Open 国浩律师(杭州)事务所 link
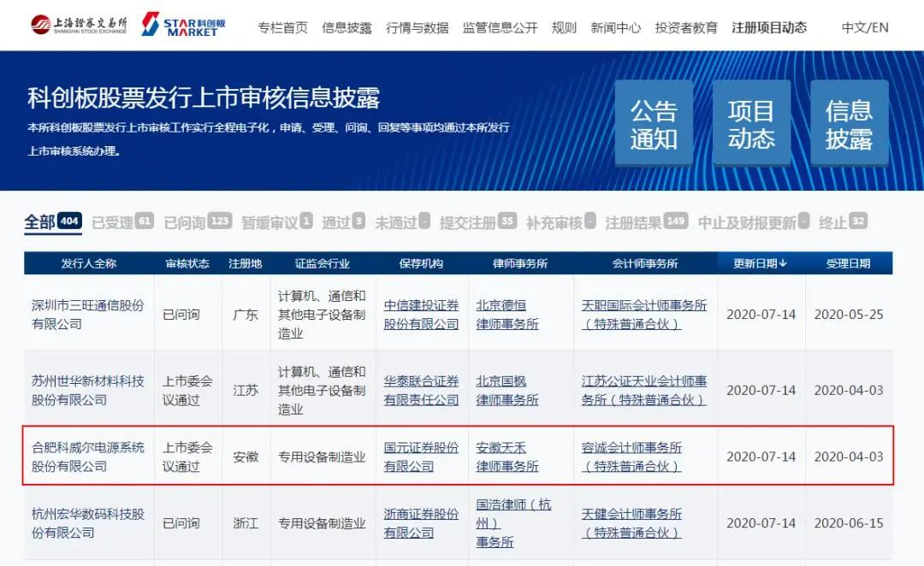 514,523
